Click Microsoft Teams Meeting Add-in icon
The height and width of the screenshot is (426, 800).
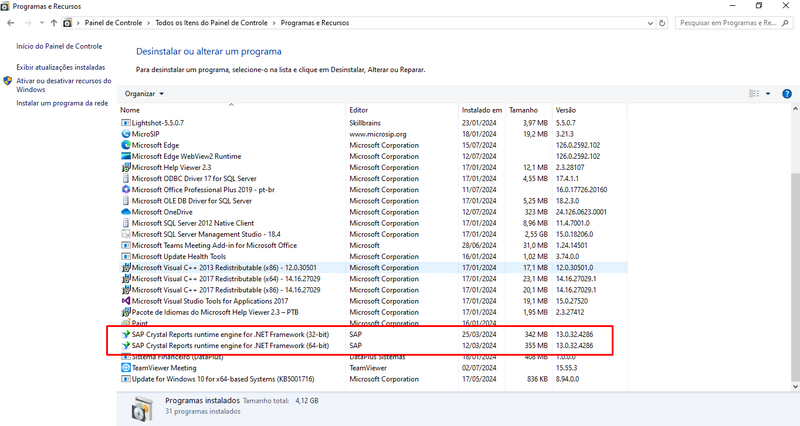[x=126, y=245]
